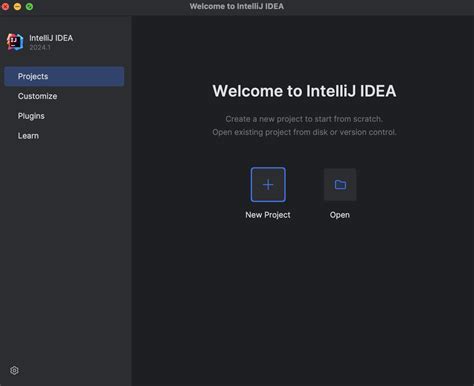This screenshot has width=474, height=386.
Task: Select the Projects tab
Action: tap(64, 76)
